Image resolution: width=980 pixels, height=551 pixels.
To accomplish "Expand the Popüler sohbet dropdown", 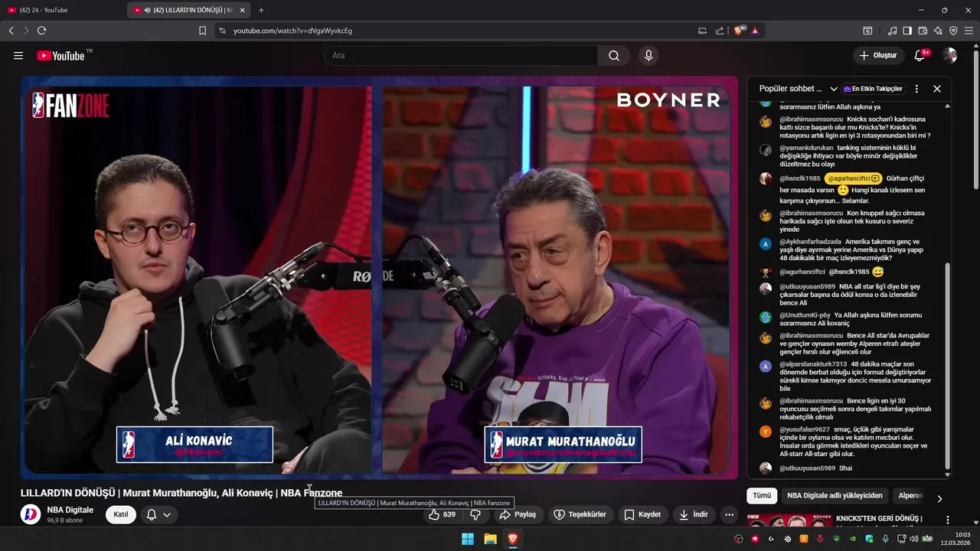I will 799,89.
